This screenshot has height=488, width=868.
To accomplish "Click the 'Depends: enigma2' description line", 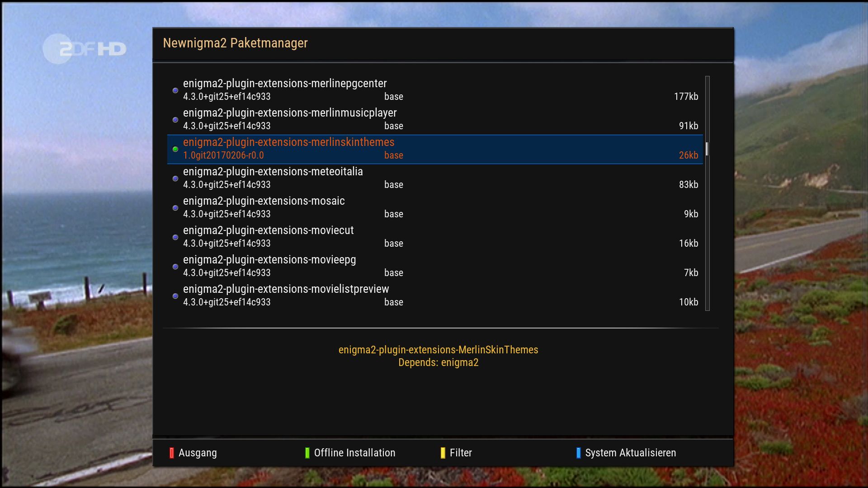I will click(438, 362).
